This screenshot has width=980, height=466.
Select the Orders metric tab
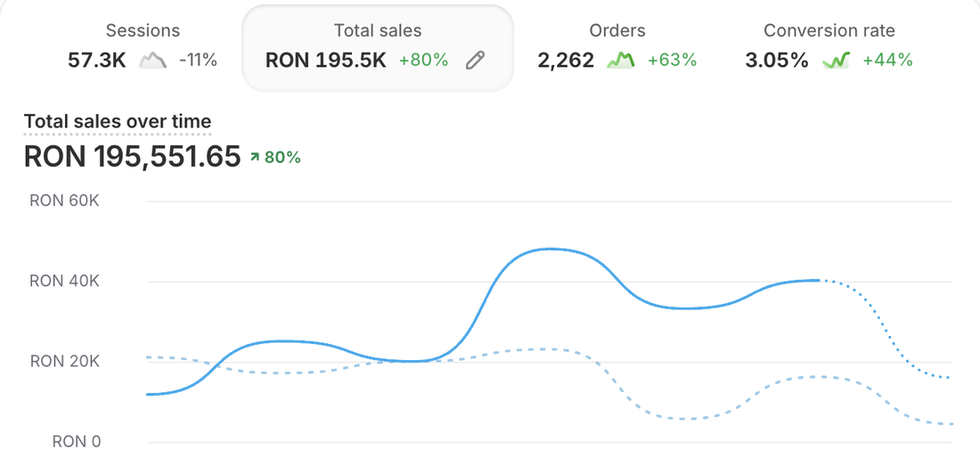pos(617,48)
